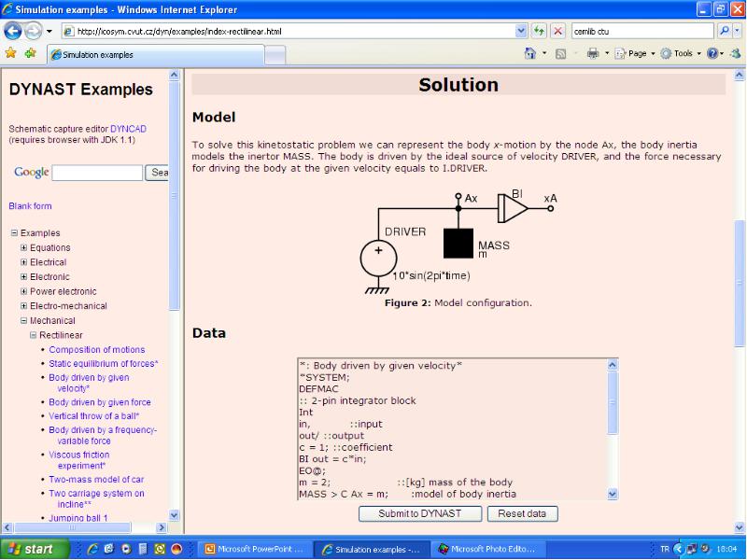Click the Google Search button in sidebar
The width and height of the screenshot is (747, 560).
(157, 173)
